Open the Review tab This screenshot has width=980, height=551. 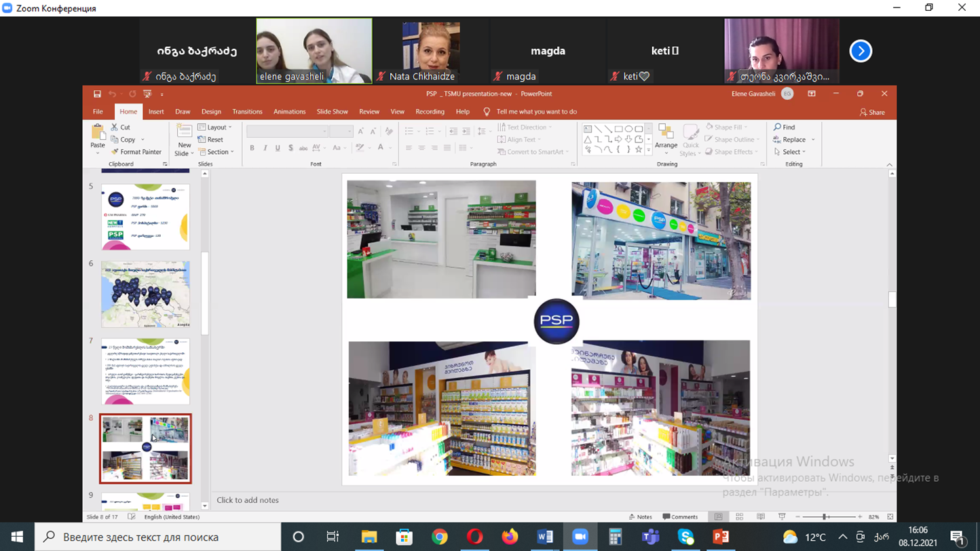point(369,112)
